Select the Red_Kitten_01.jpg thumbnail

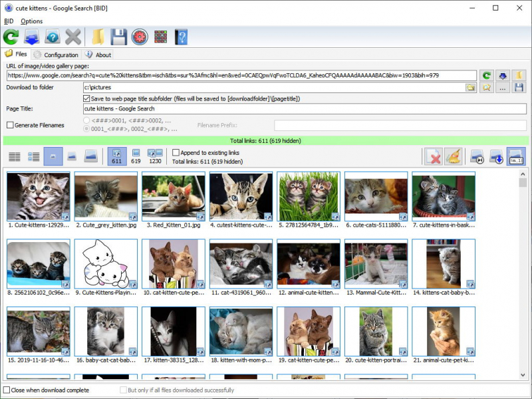tap(174, 197)
